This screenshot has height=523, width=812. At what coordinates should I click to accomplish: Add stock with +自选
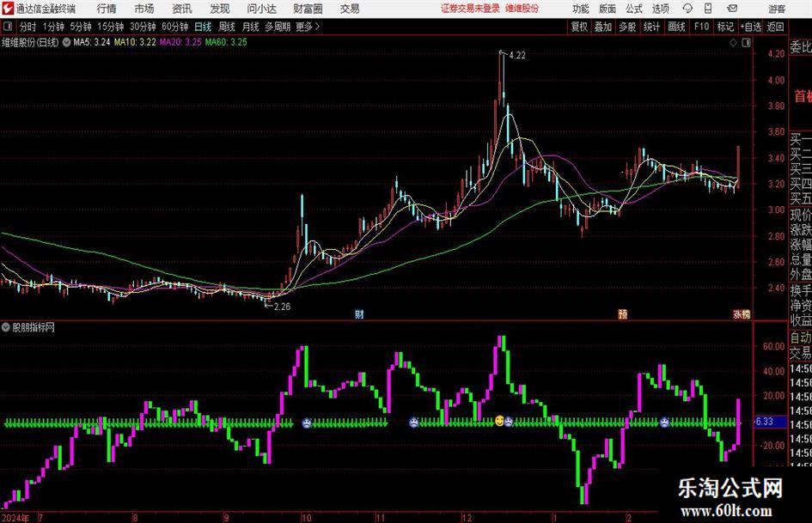tap(751, 27)
